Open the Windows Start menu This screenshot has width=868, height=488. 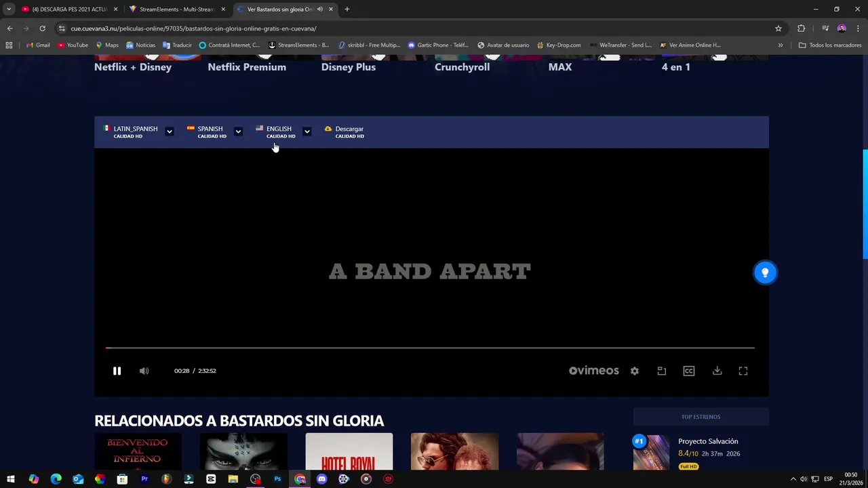click(11, 479)
